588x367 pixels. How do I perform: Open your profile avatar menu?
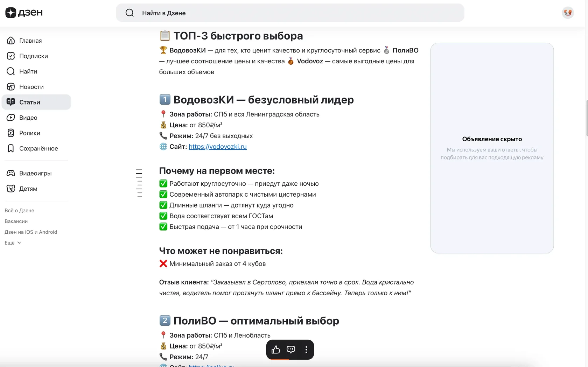(567, 13)
